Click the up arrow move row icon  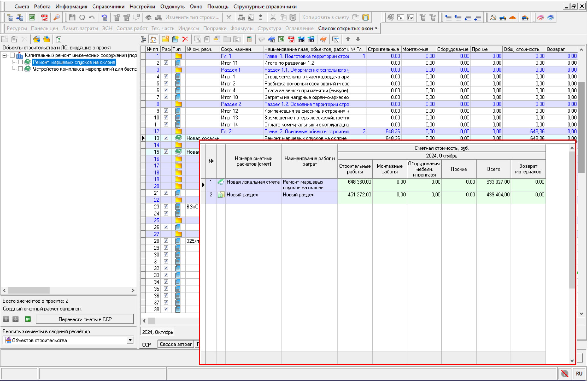tap(348, 39)
